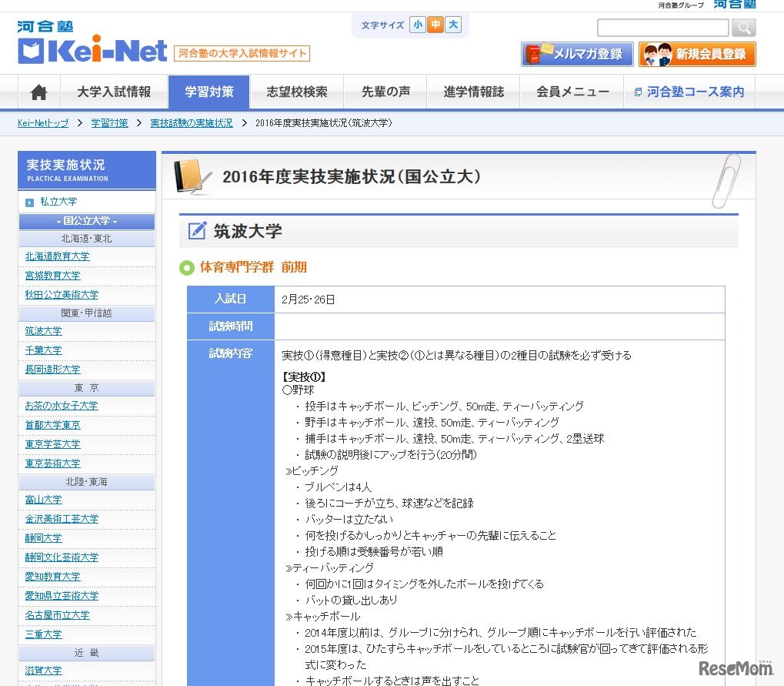
Task: Open the 志望校検索 menu item
Action: pyautogui.click(x=296, y=91)
